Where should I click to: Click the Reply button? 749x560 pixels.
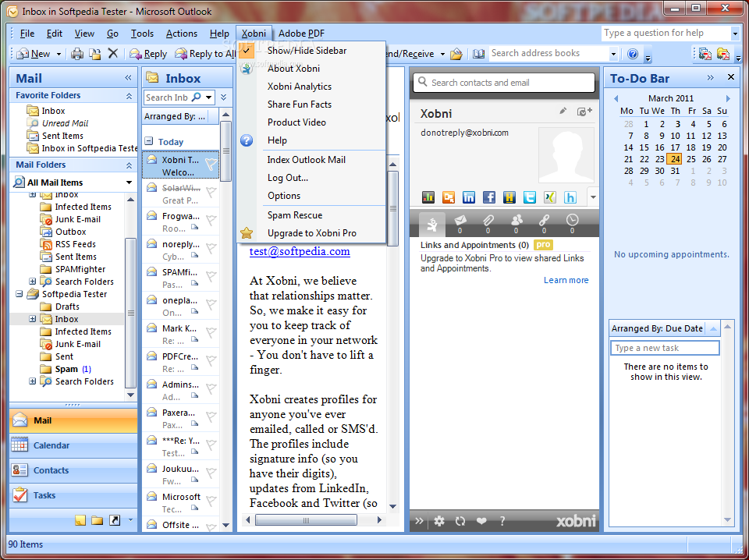point(148,54)
